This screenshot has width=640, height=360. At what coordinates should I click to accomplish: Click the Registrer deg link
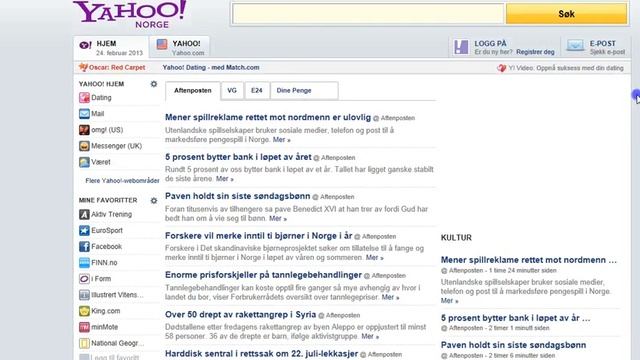point(535,52)
